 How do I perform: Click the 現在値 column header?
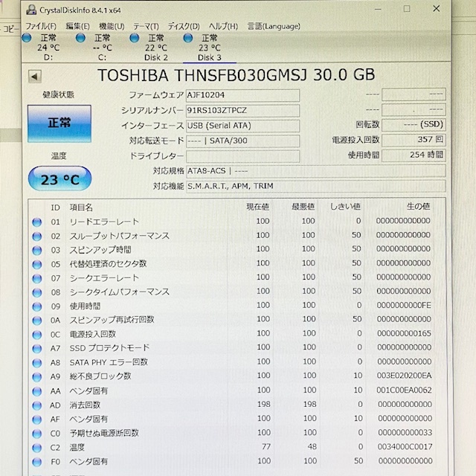pos(258,207)
